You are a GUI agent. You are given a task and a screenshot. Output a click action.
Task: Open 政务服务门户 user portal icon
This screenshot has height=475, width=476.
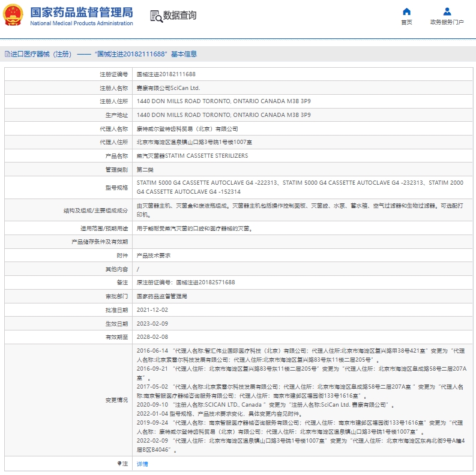pyautogui.click(x=447, y=11)
